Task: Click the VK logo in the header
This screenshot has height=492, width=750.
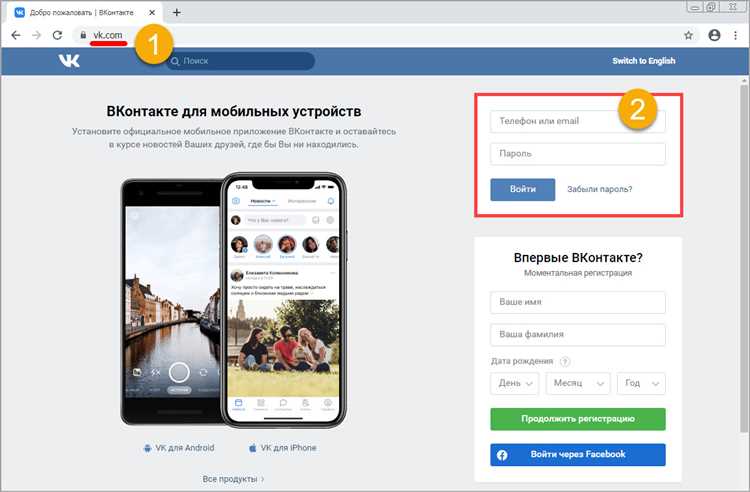Action: click(x=69, y=61)
